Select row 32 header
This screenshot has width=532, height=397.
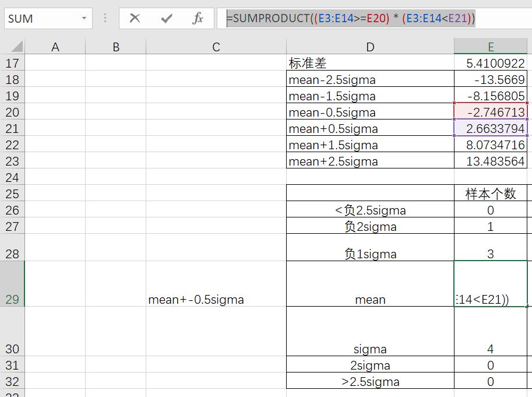[x=12, y=381]
